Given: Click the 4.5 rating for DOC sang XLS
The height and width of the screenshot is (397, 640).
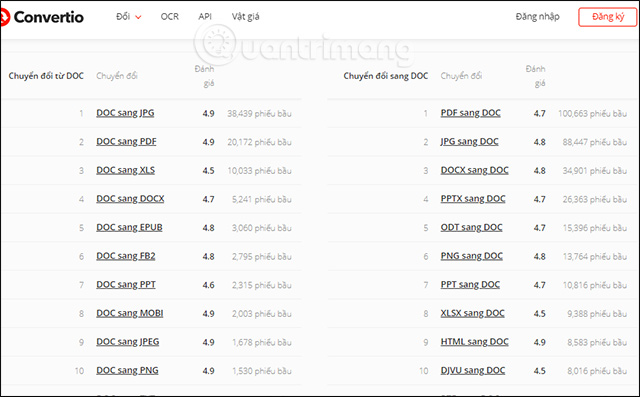Looking at the screenshot, I should click(x=208, y=171).
